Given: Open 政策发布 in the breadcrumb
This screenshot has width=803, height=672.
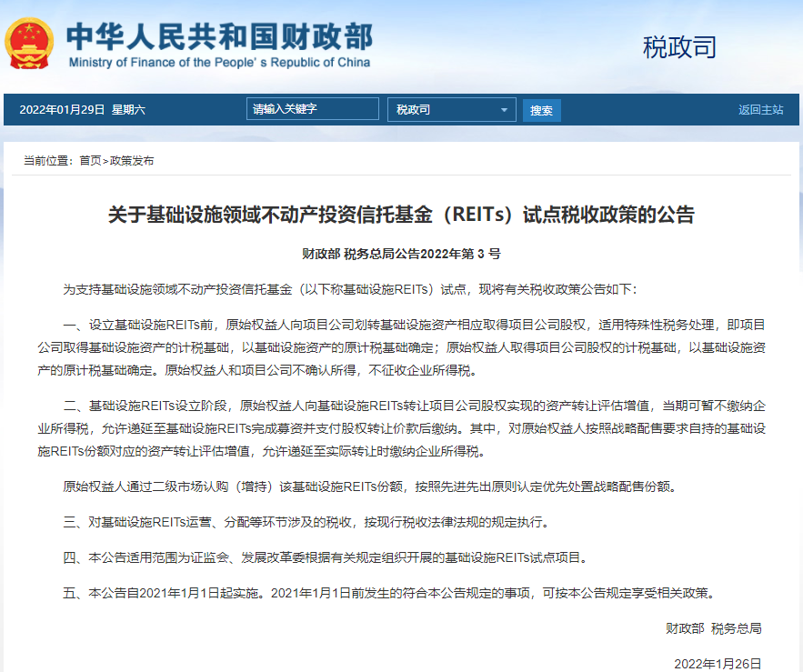Looking at the screenshot, I should pos(132,161).
